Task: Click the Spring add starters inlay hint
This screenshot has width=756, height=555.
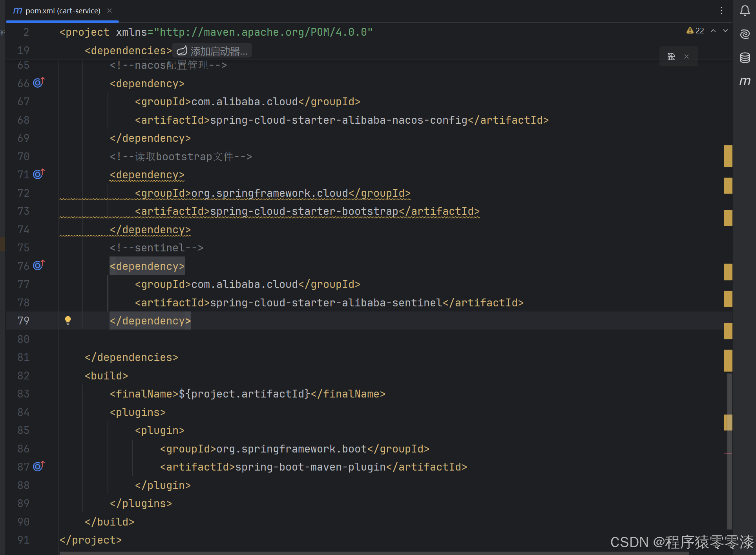Action: (x=212, y=51)
